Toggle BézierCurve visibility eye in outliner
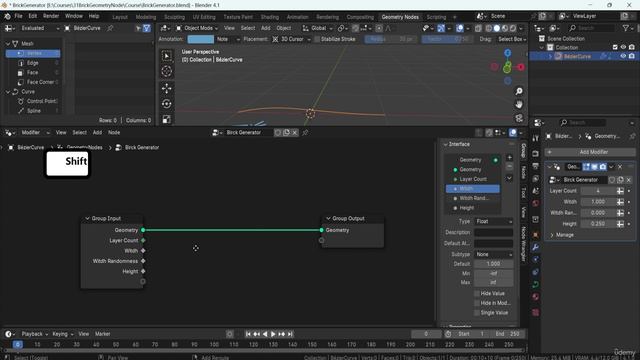The width and height of the screenshot is (640, 360). point(623,56)
